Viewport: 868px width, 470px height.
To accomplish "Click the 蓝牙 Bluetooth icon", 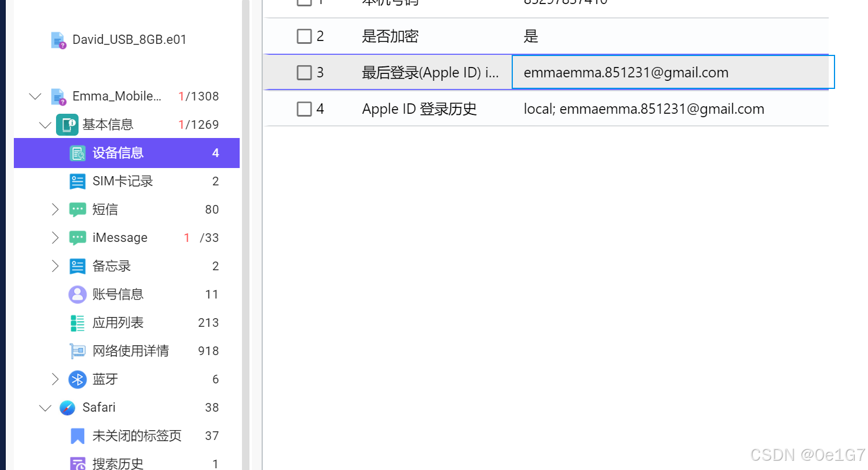I will 77,379.
